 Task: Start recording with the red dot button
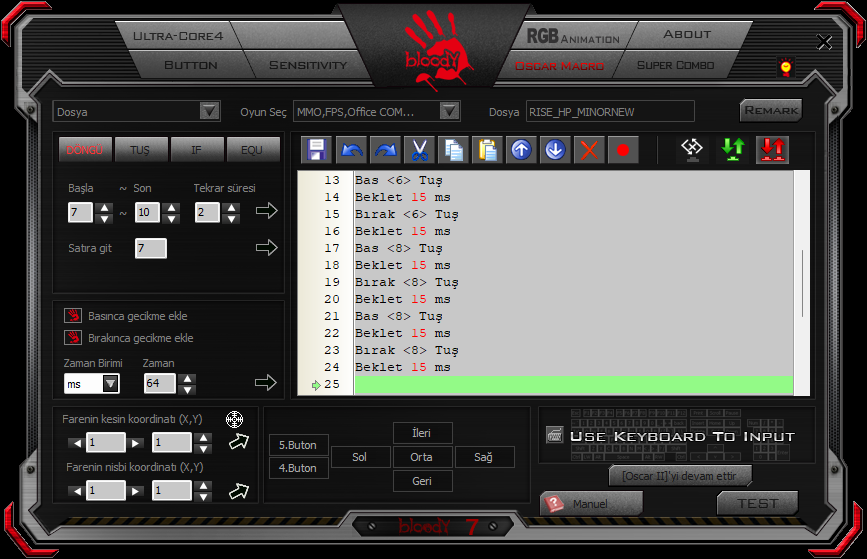click(x=623, y=150)
